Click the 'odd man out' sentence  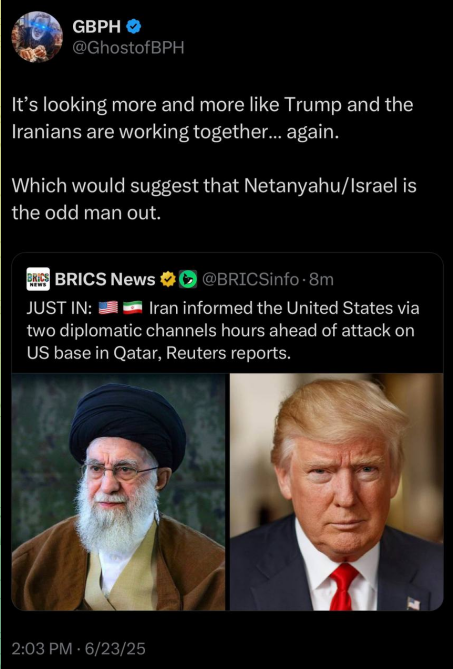point(214,199)
